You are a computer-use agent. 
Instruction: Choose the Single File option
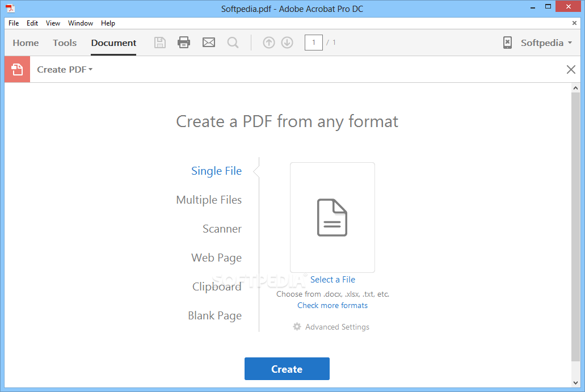[x=216, y=171]
